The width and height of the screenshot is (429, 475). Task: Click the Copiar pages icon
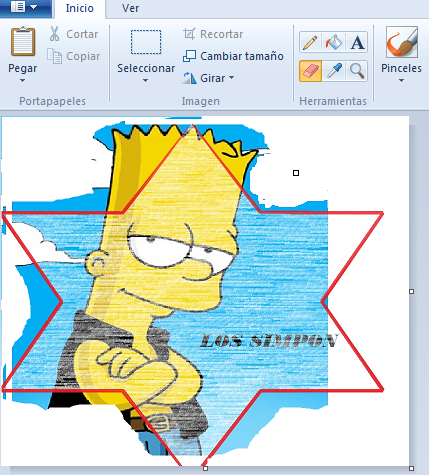[x=54, y=56]
